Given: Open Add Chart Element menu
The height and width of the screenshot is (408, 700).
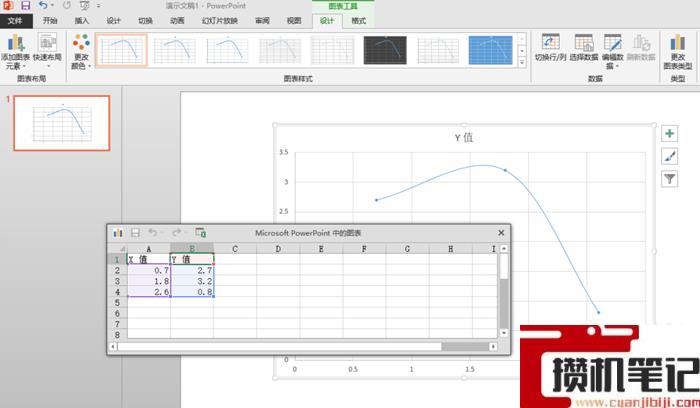Looking at the screenshot, I should pos(15,51).
